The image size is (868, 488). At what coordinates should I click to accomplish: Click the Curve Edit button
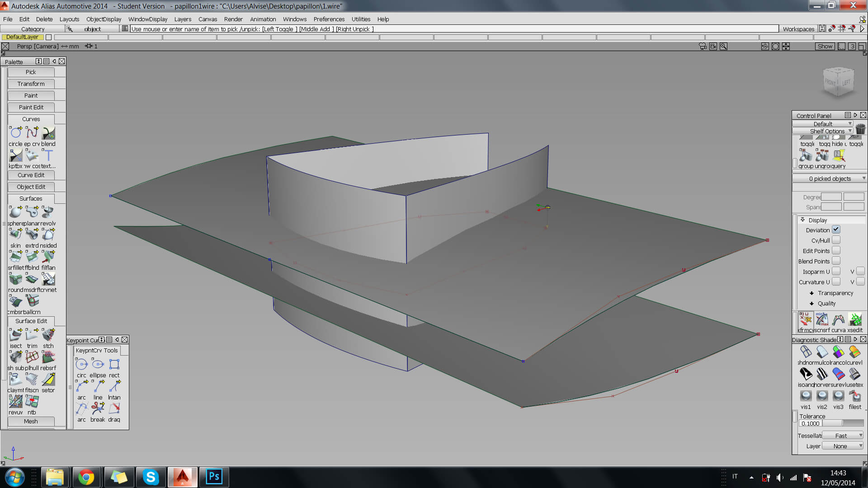pos(31,175)
